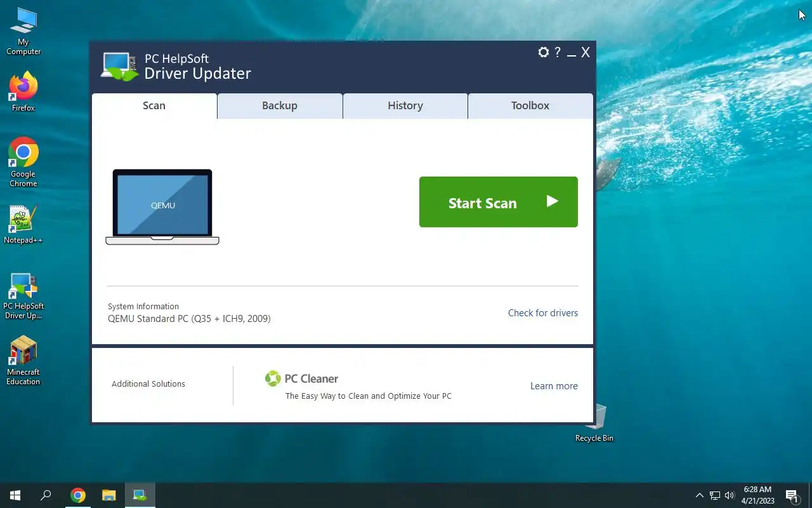Click the Check for drivers link
812x508 pixels.
pyautogui.click(x=543, y=313)
